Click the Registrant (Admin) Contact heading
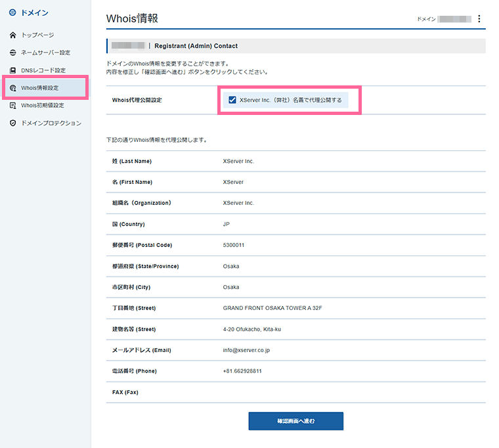The image size is (499, 448). click(196, 46)
